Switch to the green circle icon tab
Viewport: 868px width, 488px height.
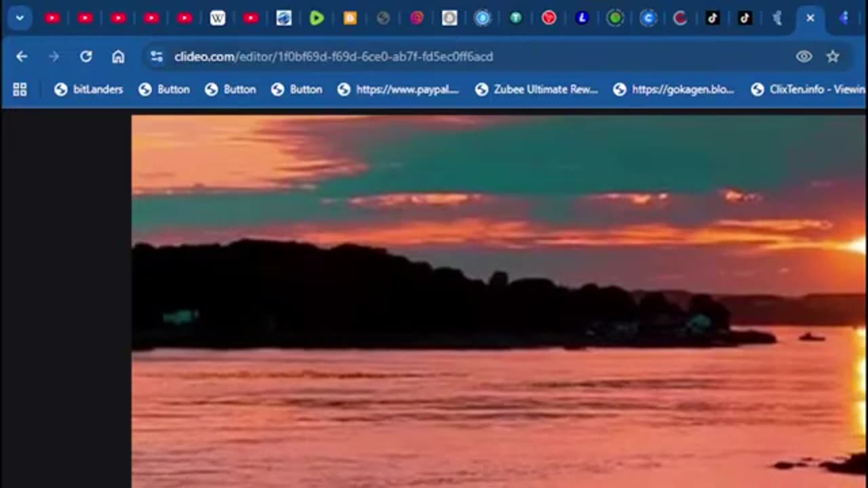click(x=615, y=18)
